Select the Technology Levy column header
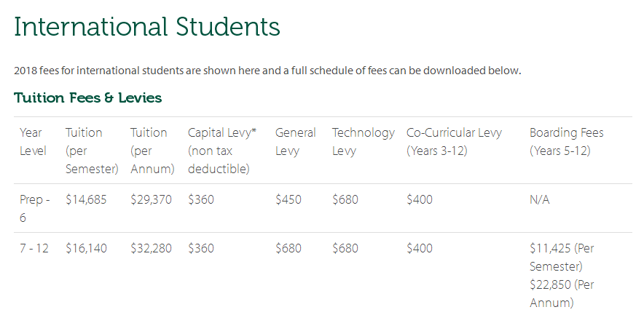The width and height of the screenshot is (644, 331). tap(363, 142)
